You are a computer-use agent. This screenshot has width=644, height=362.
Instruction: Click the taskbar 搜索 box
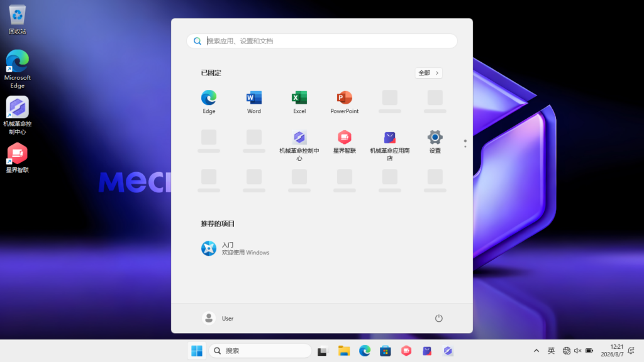[260, 351]
